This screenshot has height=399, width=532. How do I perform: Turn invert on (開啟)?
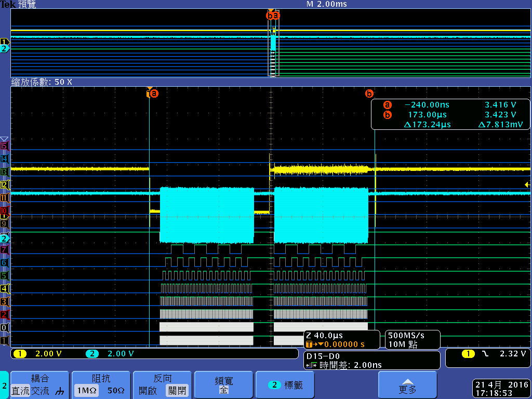click(148, 391)
